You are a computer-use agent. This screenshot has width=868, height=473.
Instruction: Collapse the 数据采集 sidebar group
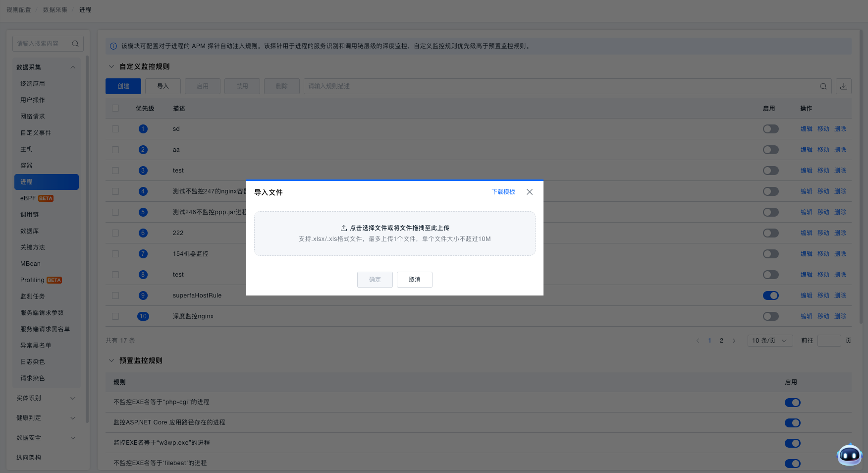point(73,67)
